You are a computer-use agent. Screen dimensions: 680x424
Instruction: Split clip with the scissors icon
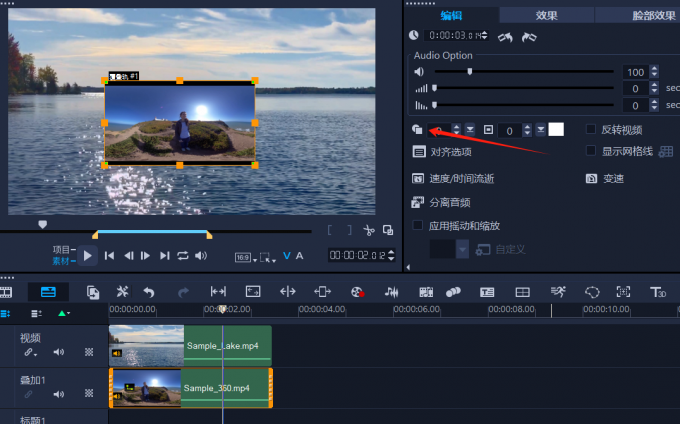click(x=369, y=230)
